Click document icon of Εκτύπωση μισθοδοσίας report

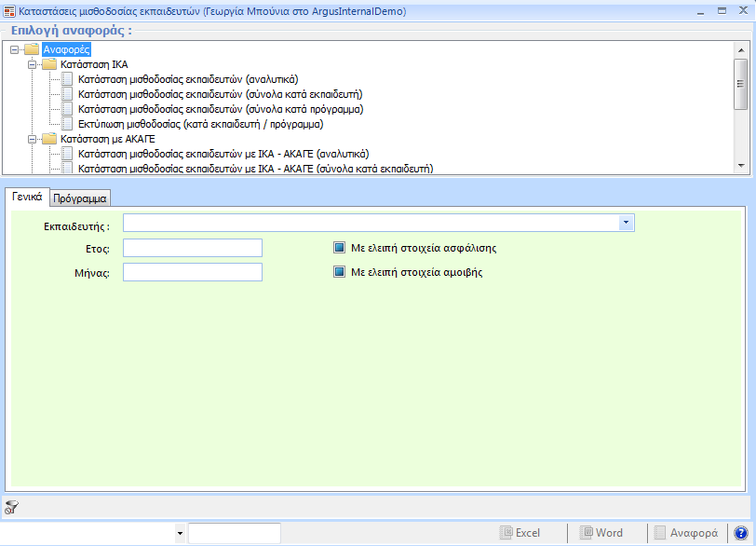click(x=67, y=124)
